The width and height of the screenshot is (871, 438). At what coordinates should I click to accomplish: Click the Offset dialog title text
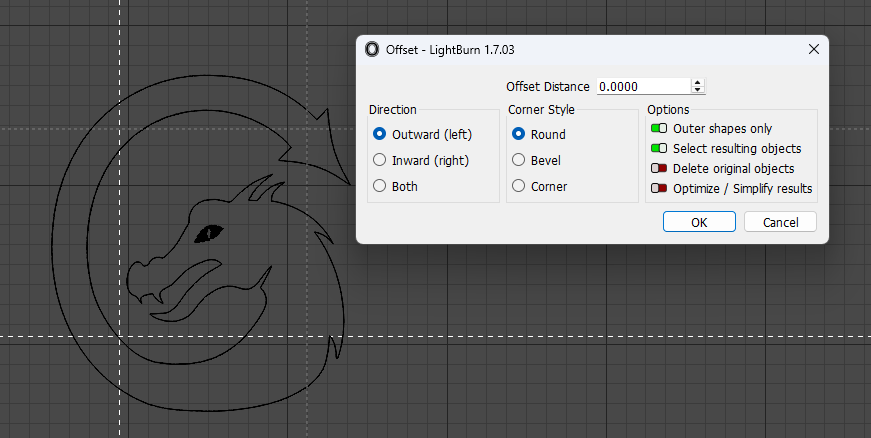coord(450,49)
